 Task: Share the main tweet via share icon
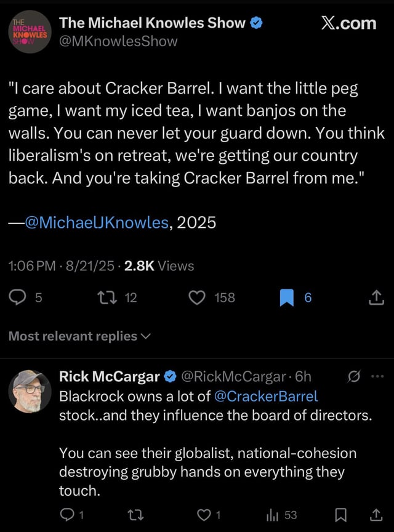(x=374, y=299)
